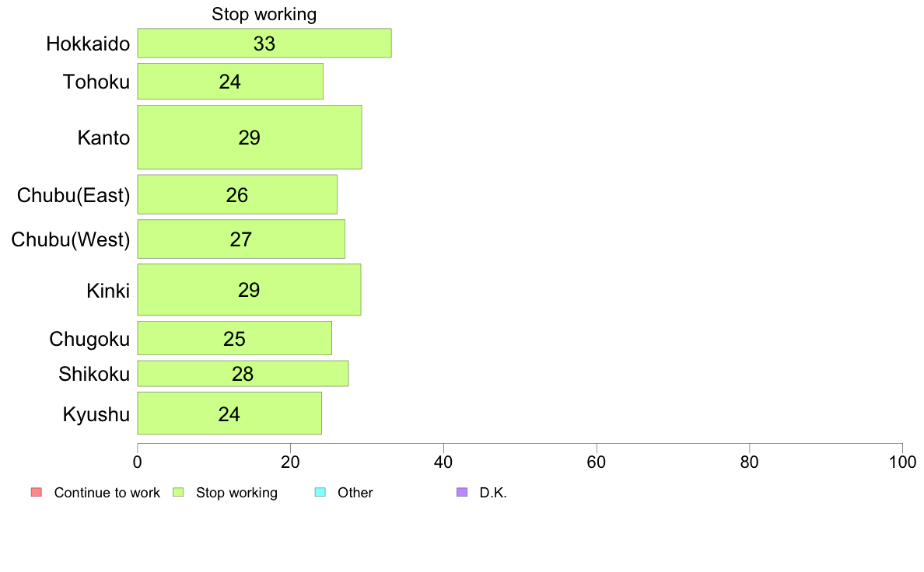Click the purple D.K. legend swatch

click(x=462, y=492)
